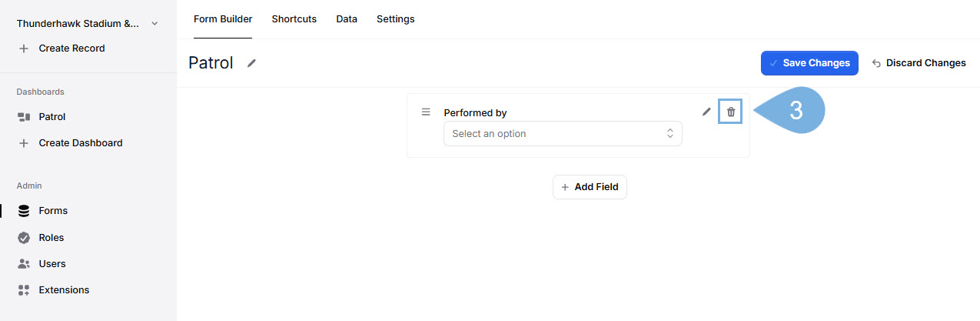Image resolution: width=980 pixels, height=321 pixels.
Task: Click Discard Changes
Action: click(919, 63)
